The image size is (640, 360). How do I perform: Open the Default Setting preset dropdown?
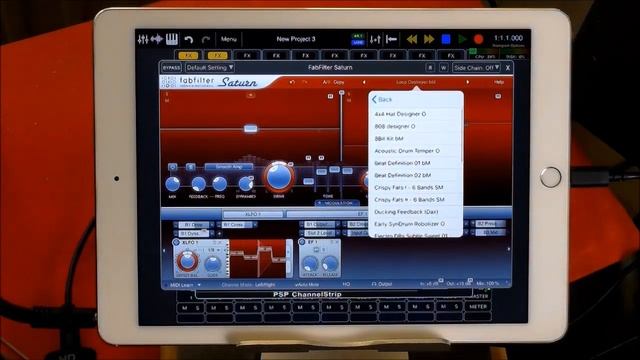(x=210, y=68)
